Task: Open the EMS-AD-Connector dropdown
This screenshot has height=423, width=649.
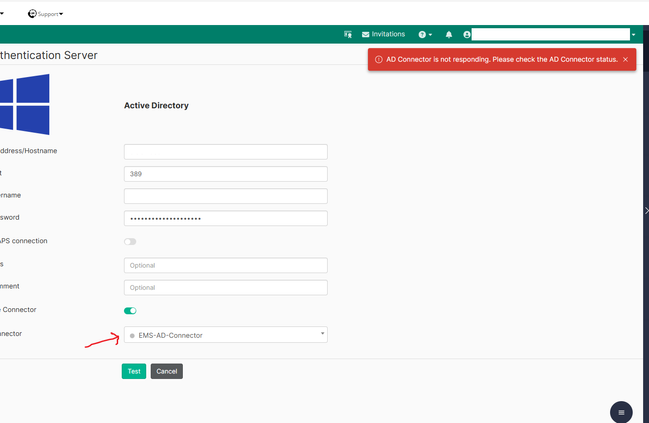Action: click(226, 335)
